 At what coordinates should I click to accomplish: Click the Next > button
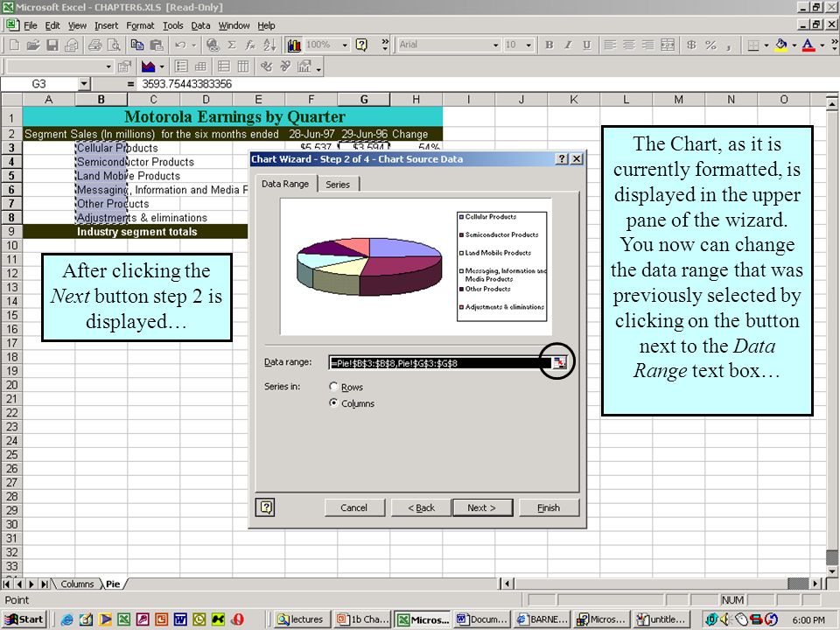482,507
